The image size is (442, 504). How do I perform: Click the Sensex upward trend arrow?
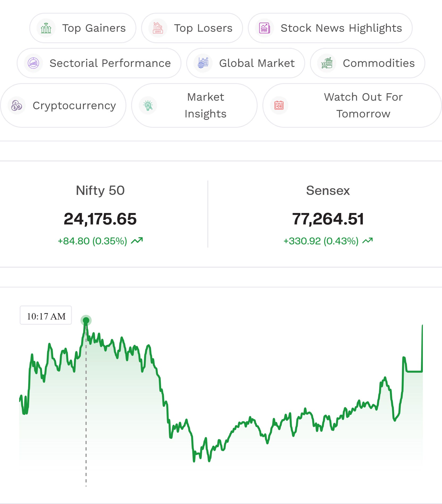pyautogui.click(x=368, y=241)
